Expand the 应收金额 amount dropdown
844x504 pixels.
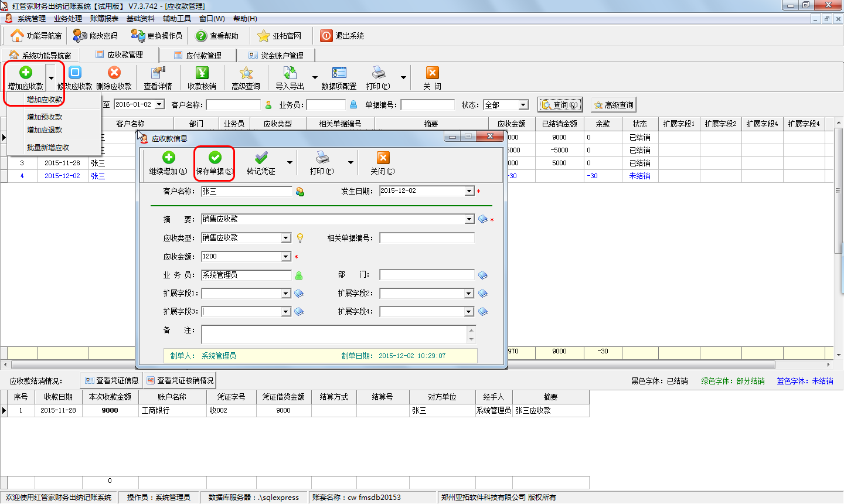click(x=286, y=257)
